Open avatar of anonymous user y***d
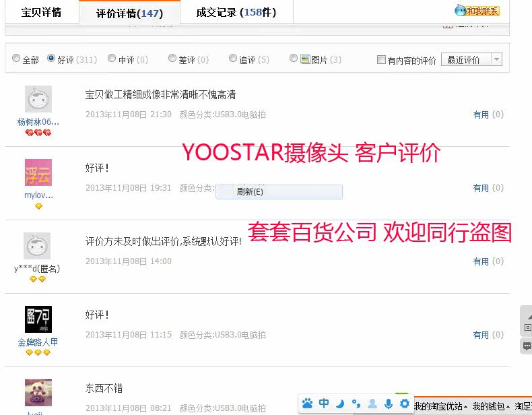532x415 pixels. [37, 246]
